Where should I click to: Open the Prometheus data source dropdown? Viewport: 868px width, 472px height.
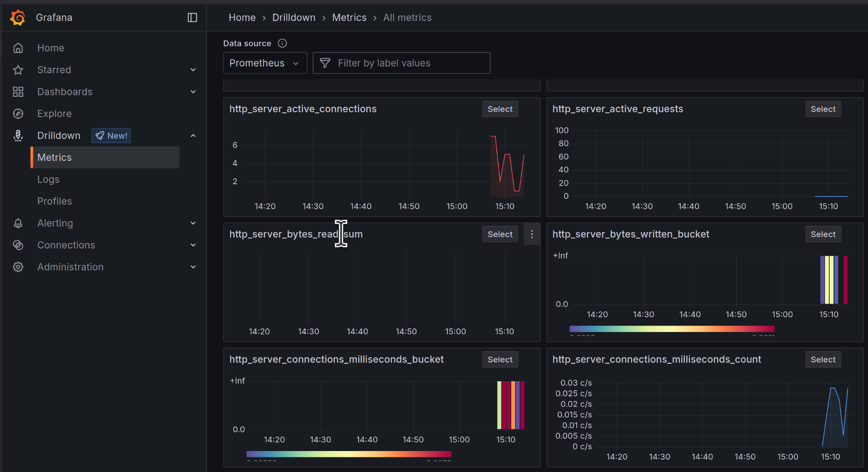265,63
